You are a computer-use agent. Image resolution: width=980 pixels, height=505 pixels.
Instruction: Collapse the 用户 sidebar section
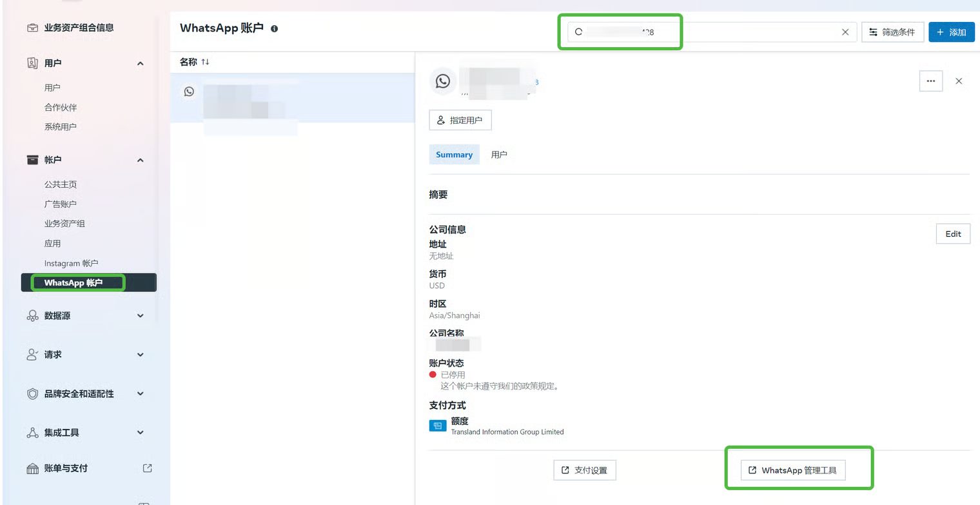coord(140,63)
